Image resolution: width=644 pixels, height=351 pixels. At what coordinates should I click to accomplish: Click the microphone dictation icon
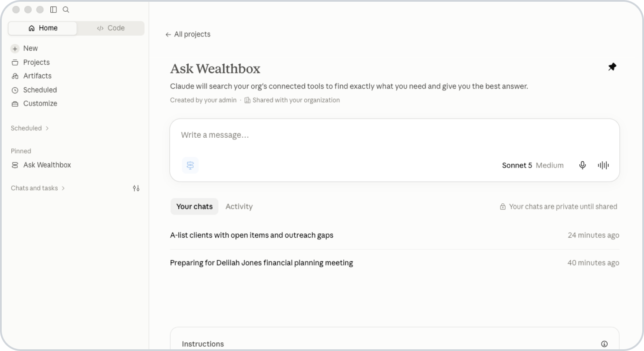coord(583,165)
